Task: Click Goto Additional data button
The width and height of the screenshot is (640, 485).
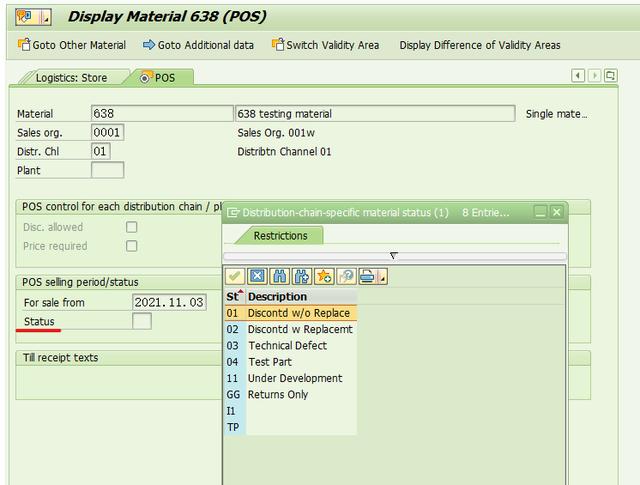Action: [198, 45]
